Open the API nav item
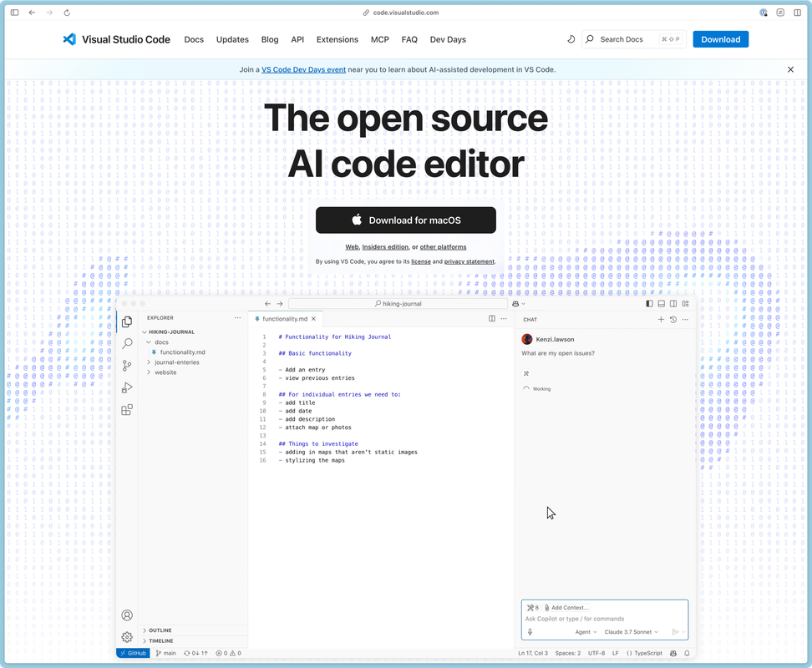Viewport: 812px width, 668px height. tap(297, 39)
